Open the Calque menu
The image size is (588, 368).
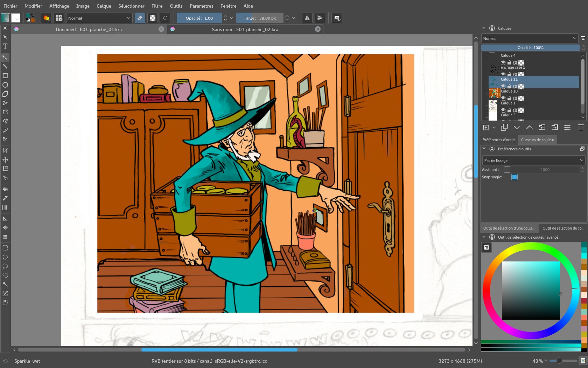tap(104, 6)
